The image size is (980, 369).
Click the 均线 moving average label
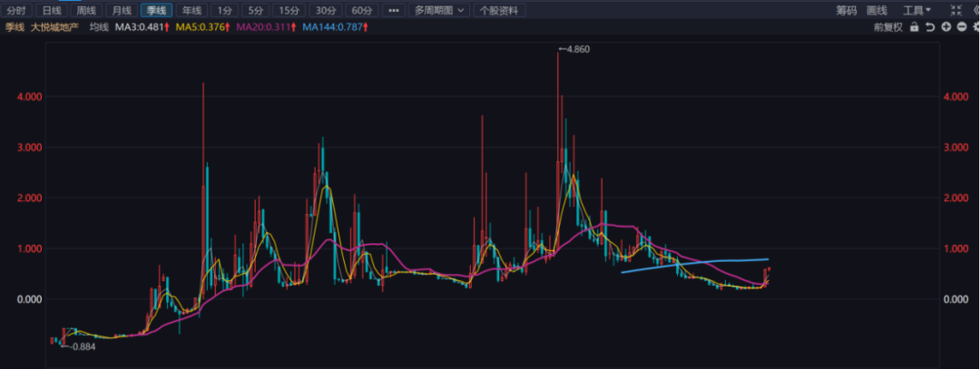[x=99, y=27]
